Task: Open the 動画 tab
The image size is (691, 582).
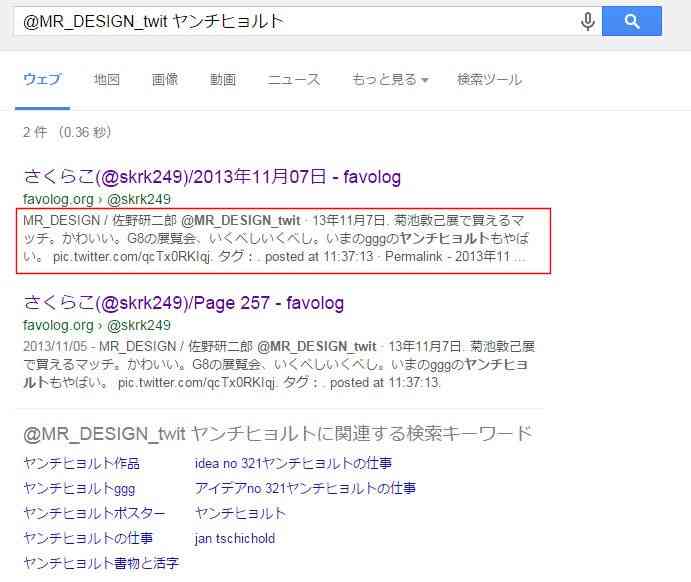Action: click(223, 80)
